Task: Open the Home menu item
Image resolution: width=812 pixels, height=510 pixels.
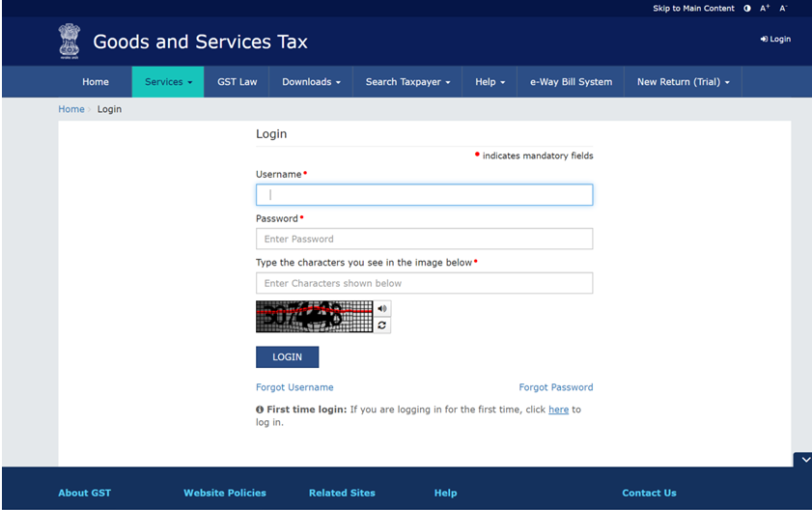Action: click(x=96, y=82)
